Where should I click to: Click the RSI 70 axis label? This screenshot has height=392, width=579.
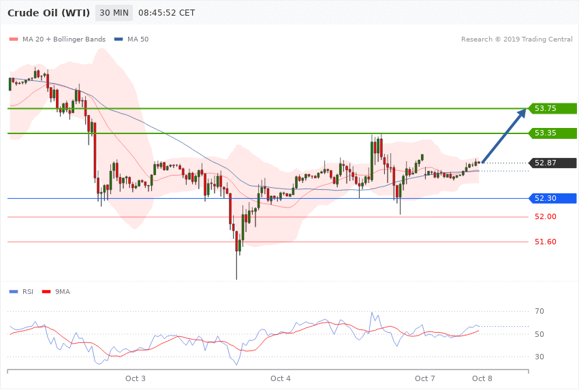click(x=539, y=311)
